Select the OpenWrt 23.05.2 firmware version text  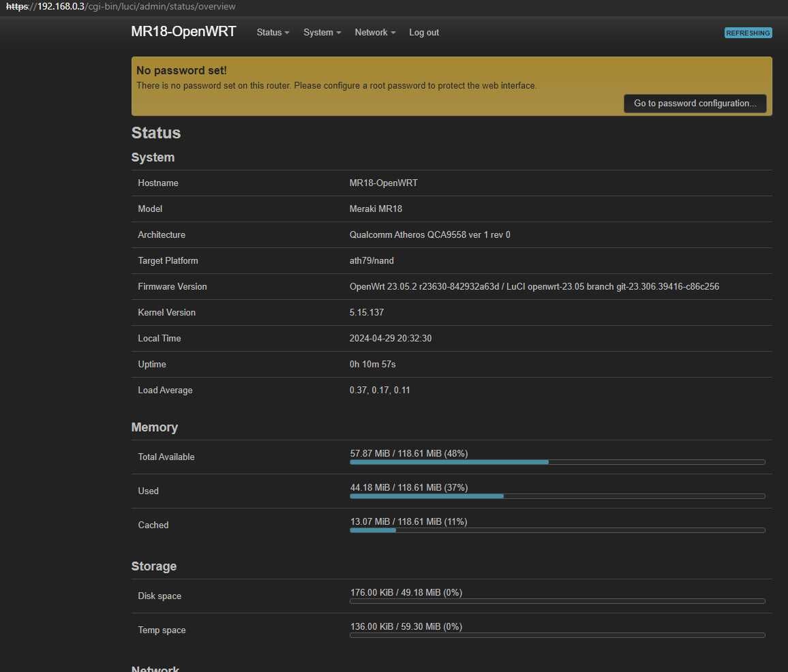point(534,286)
